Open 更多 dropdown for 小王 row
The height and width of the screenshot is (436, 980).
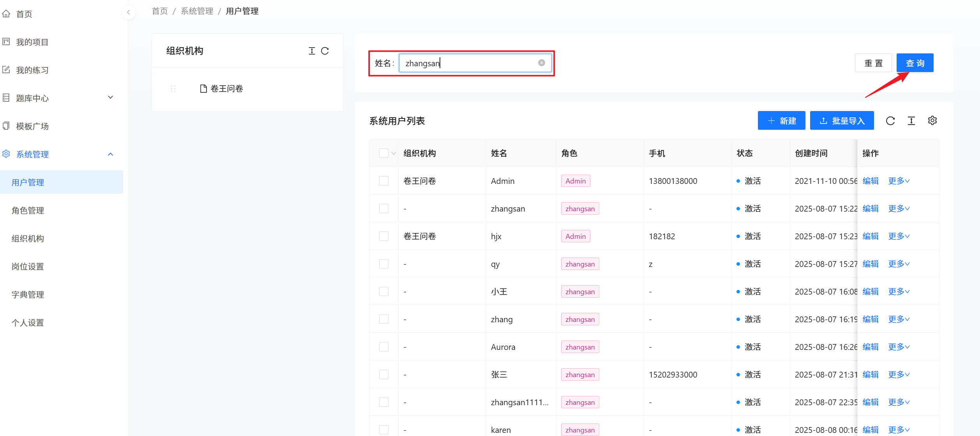pyautogui.click(x=899, y=291)
